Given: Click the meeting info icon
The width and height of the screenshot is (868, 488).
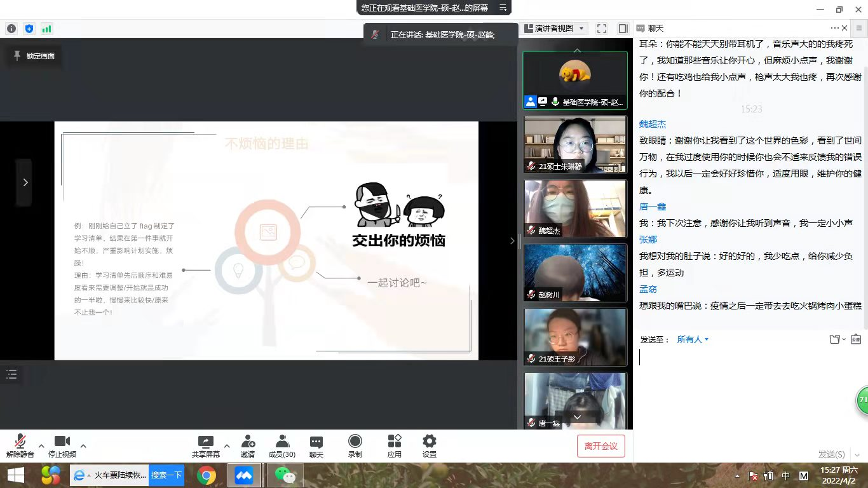Looking at the screenshot, I should tap(11, 29).
